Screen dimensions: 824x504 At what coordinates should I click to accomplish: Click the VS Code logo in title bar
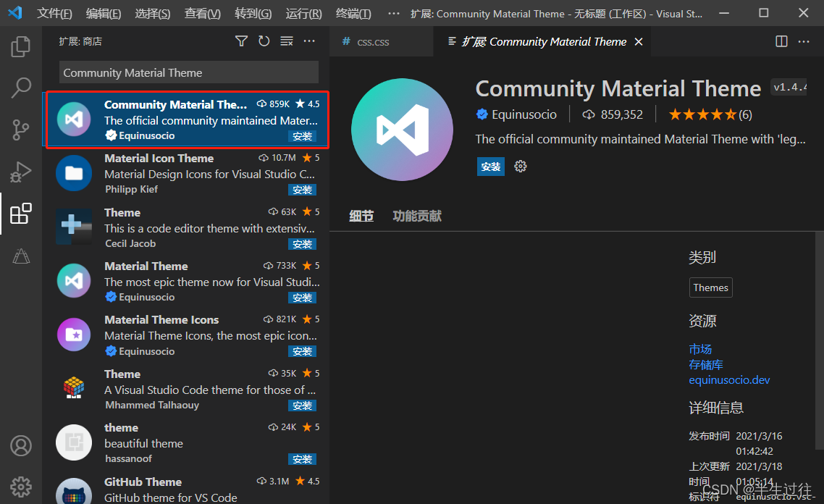(x=15, y=12)
